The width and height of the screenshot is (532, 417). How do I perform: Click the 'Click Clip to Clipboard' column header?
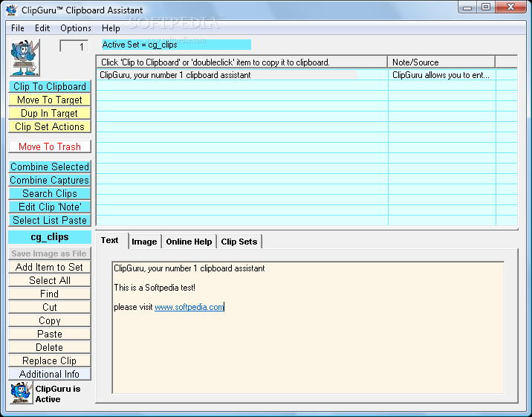tap(242, 62)
